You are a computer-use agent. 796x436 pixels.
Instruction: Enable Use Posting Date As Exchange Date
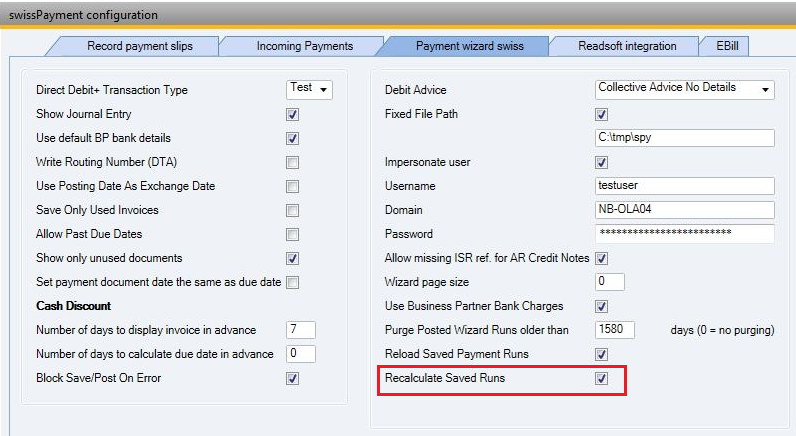[x=292, y=186]
